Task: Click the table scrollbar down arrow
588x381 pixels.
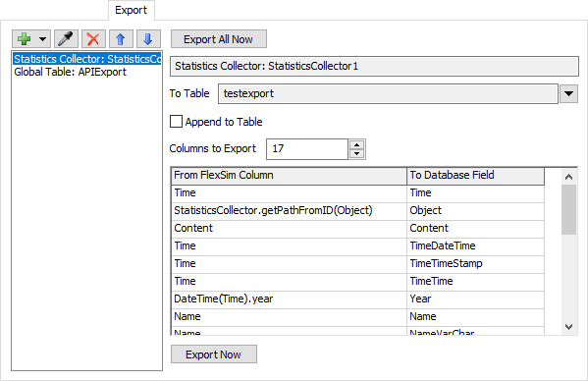Action: pyautogui.click(x=569, y=327)
